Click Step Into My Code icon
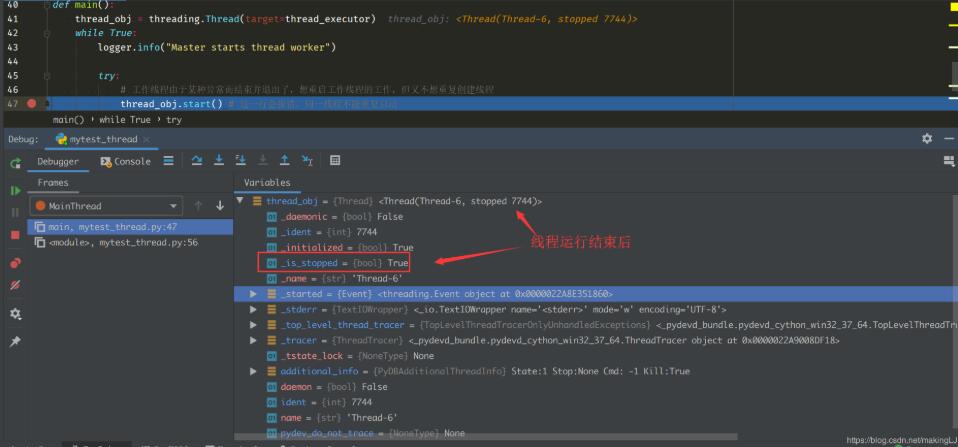 click(x=241, y=161)
